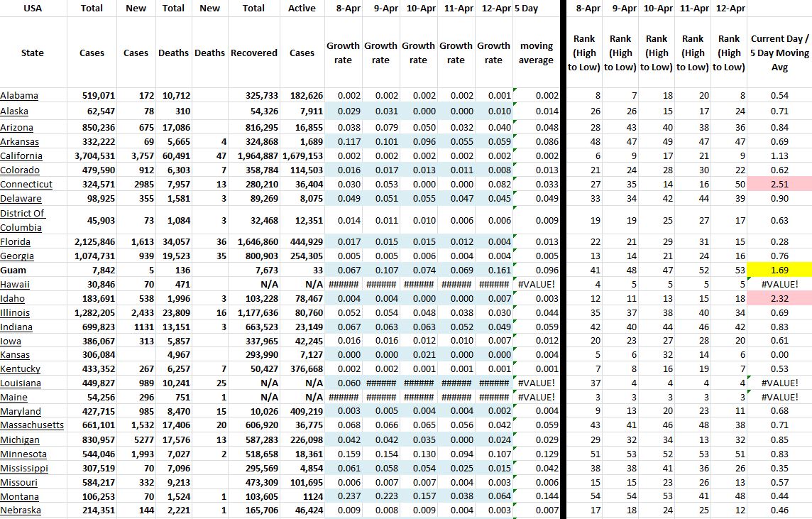This screenshot has height=519, width=812.
Task: Select the moving average column header
Action: pos(536,53)
